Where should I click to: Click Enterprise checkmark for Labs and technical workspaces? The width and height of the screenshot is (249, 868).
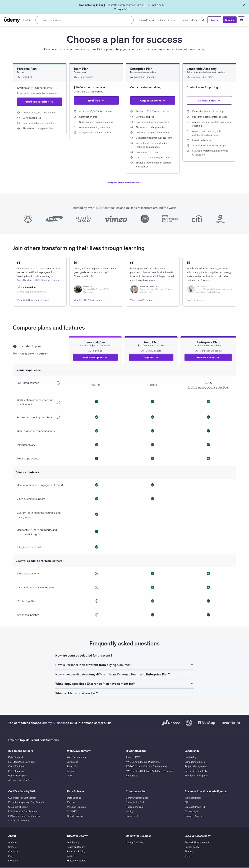coord(208,587)
